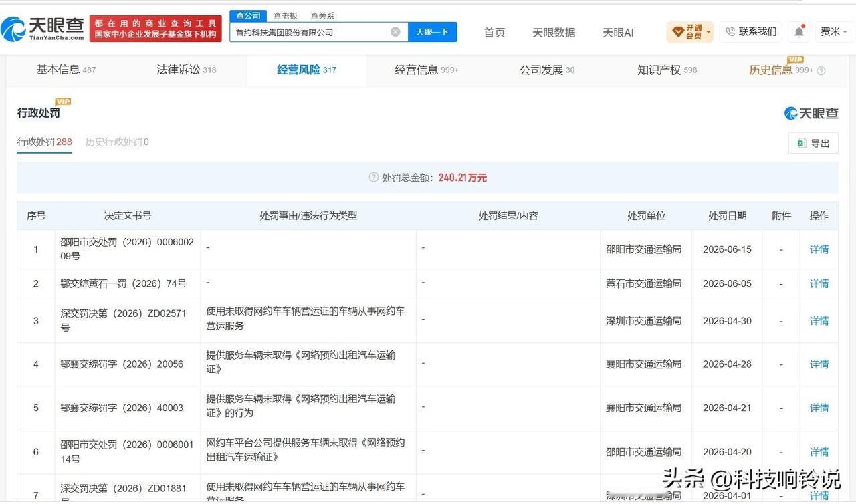The width and height of the screenshot is (856, 504).
Task: Click the date 2026-04-30
Action: coord(728,321)
